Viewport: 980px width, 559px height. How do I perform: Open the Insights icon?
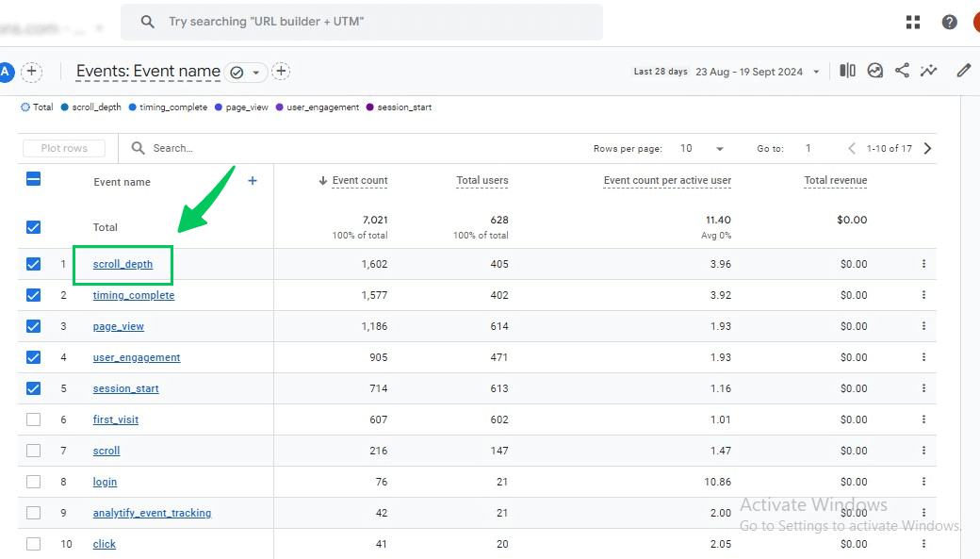[875, 71]
